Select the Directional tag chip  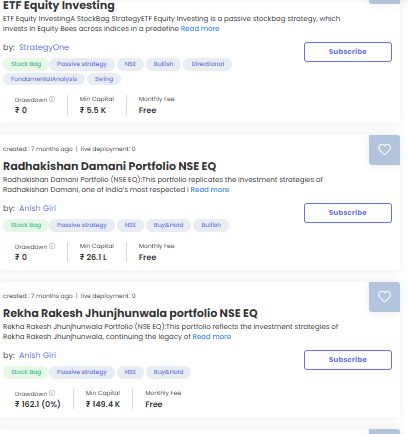click(208, 64)
